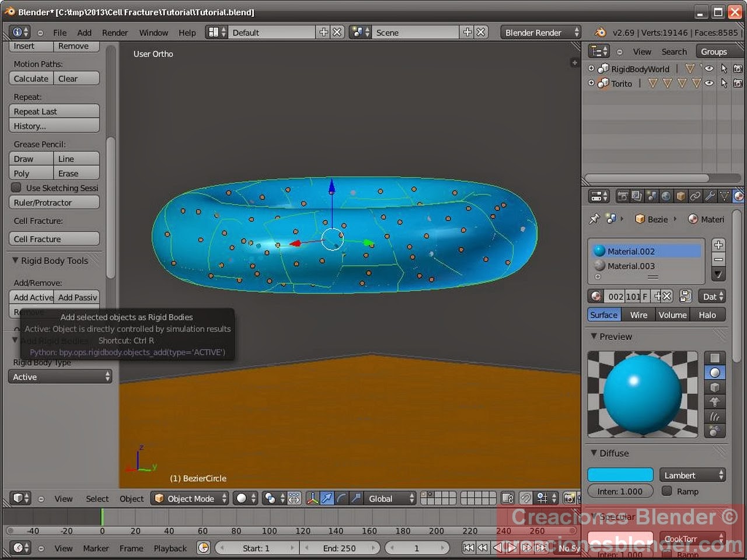Open the Render properties with camera icon
The width and height of the screenshot is (747, 560).
623,196
